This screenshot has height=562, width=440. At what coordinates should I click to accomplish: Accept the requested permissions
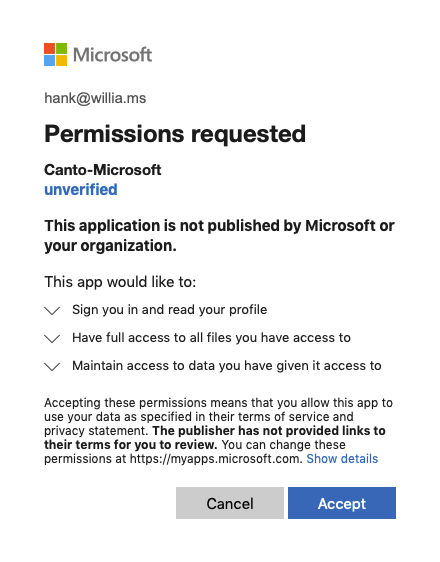(342, 503)
